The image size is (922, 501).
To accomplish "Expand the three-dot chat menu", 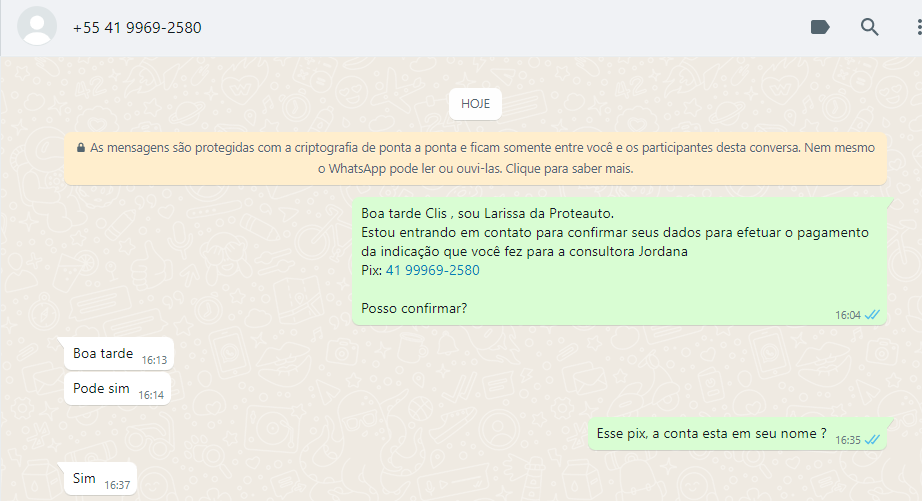I will 916,27.
